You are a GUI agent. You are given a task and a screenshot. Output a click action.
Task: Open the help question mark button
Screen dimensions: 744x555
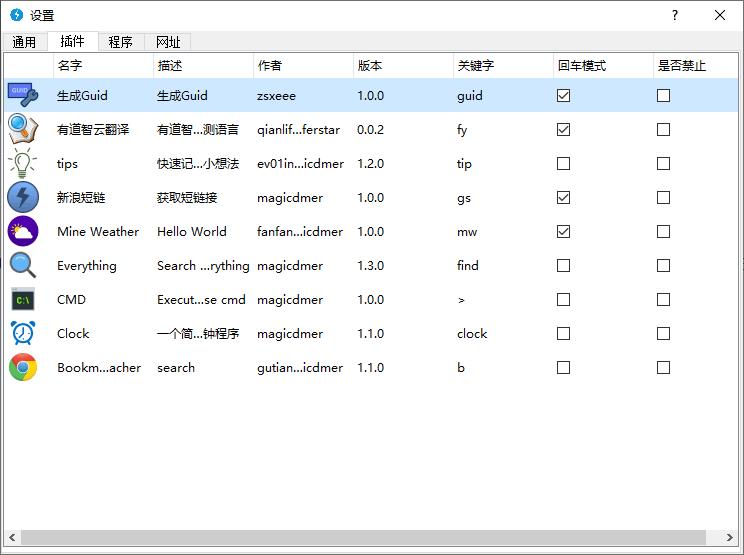click(x=675, y=15)
